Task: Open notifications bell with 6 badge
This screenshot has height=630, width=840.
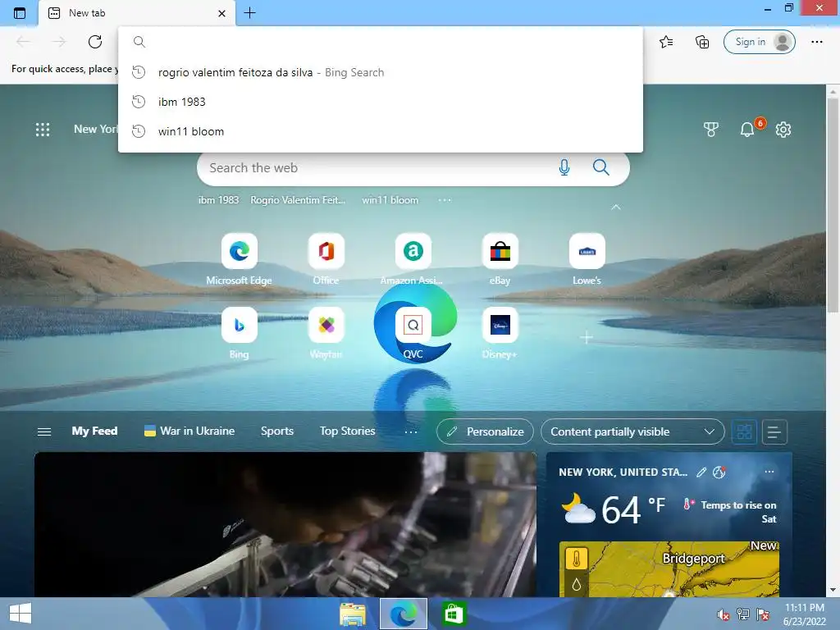Action: click(748, 129)
